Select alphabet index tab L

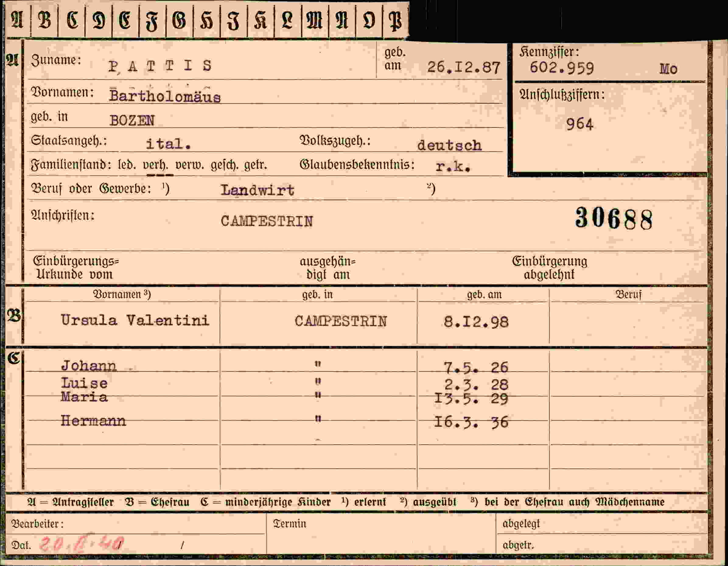coord(288,20)
